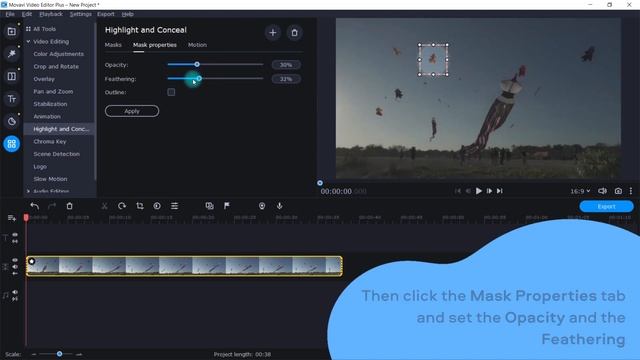Open the Settings menu

80,14
